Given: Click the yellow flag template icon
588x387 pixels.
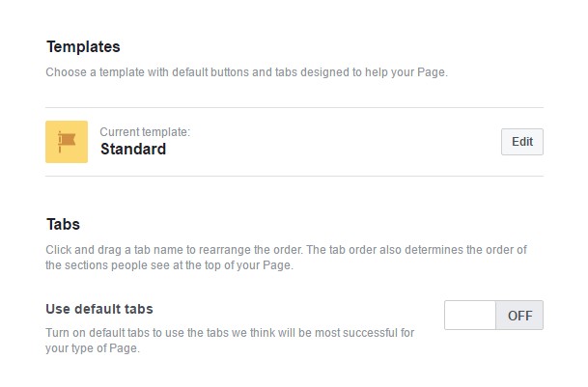Looking at the screenshot, I should (x=67, y=141).
